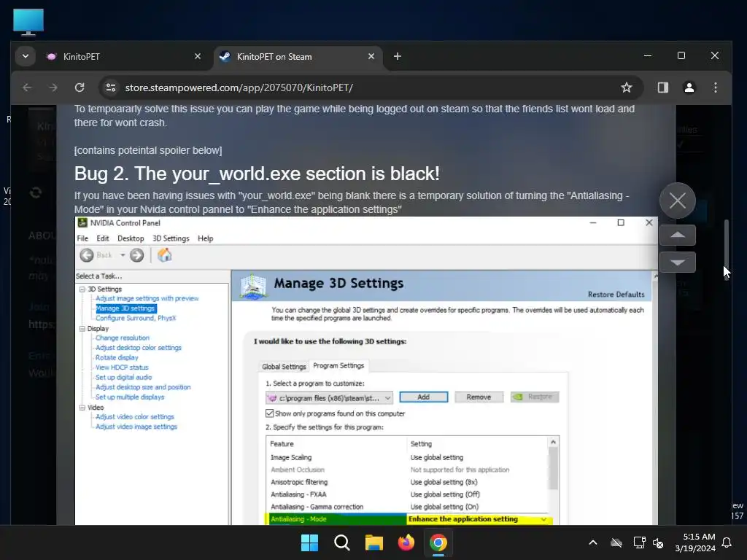Select the KinitoPET on Steam tab
The image size is (747, 560).
(x=298, y=57)
